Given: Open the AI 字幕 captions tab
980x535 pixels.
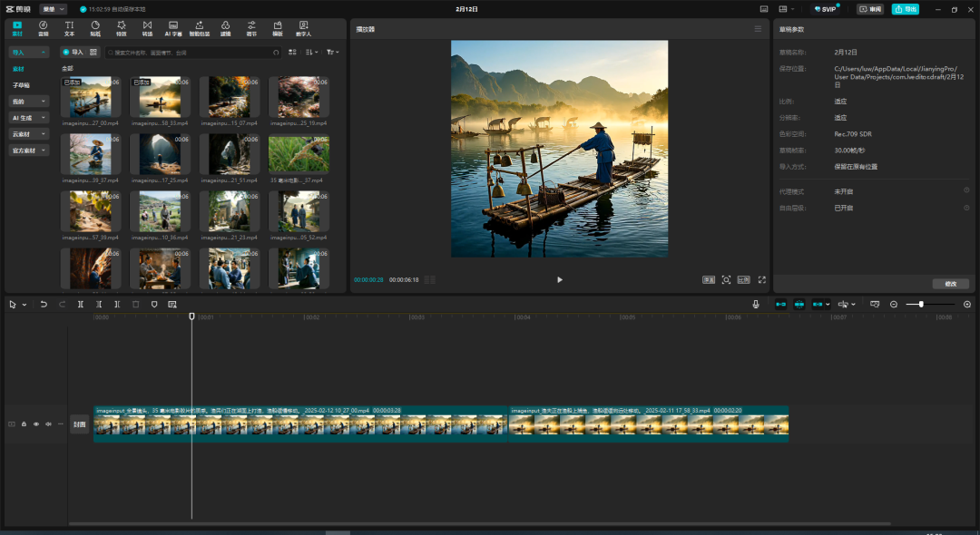Looking at the screenshot, I should (173, 28).
